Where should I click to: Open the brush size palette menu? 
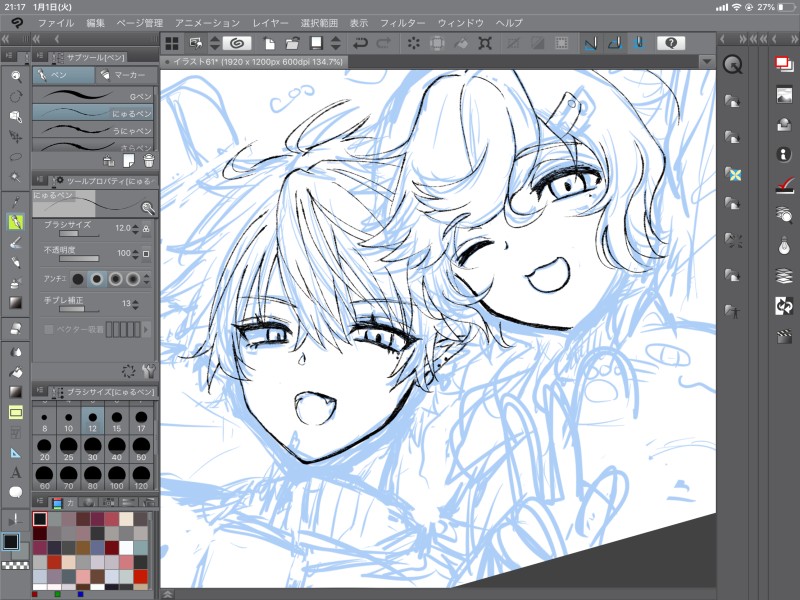pos(40,391)
